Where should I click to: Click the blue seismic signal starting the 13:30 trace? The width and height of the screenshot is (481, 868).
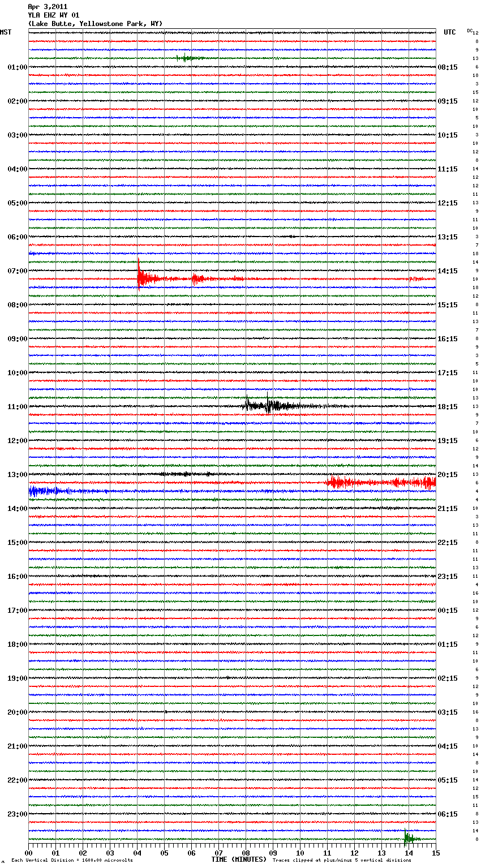50,491
